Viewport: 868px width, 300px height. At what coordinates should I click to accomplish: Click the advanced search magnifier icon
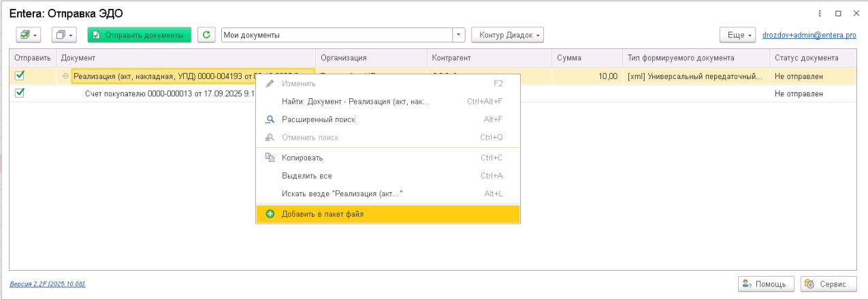[270, 119]
